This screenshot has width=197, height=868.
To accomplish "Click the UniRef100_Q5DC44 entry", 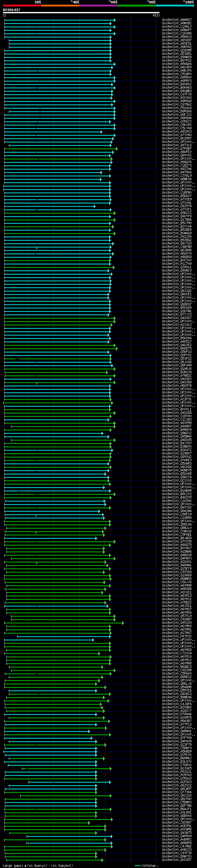I will coord(177,524).
